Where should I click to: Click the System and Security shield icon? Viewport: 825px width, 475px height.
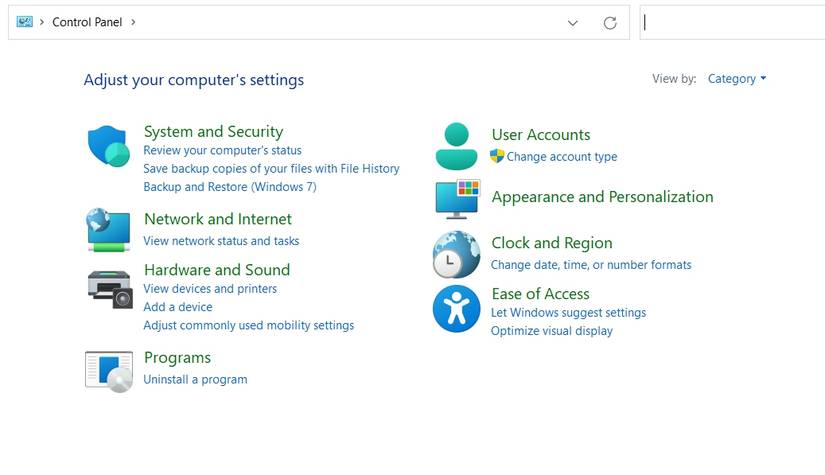109,148
